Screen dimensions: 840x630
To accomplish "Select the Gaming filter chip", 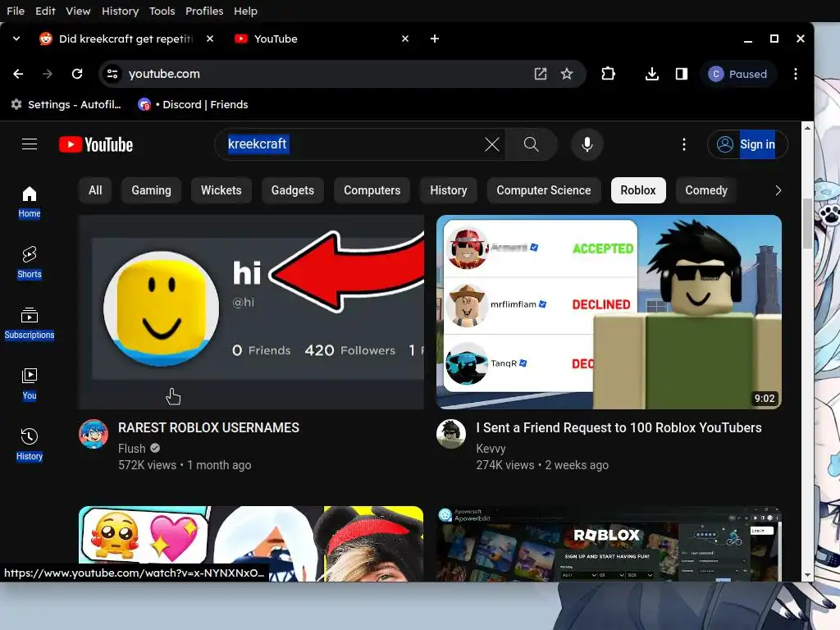I will pyautogui.click(x=151, y=190).
